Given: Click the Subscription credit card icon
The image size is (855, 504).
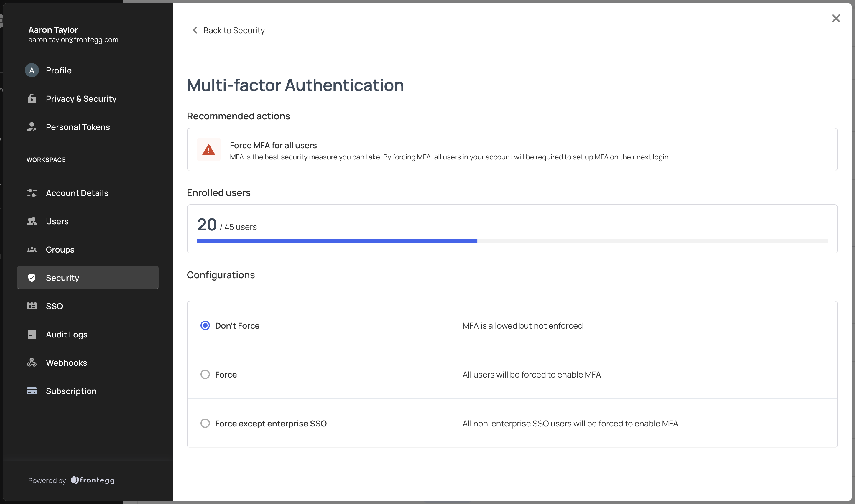Looking at the screenshot, I should pyautogui.click(x=32, y=391).
